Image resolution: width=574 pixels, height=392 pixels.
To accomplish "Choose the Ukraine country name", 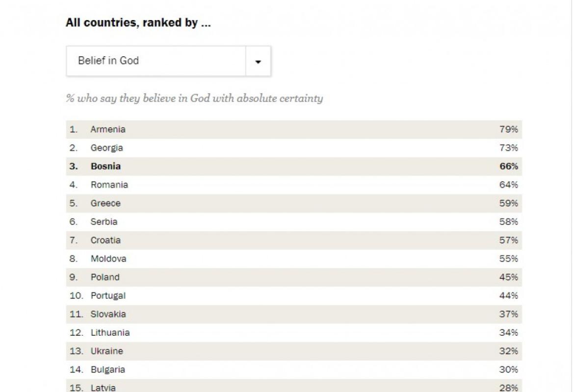I will (x=106, y=351).
